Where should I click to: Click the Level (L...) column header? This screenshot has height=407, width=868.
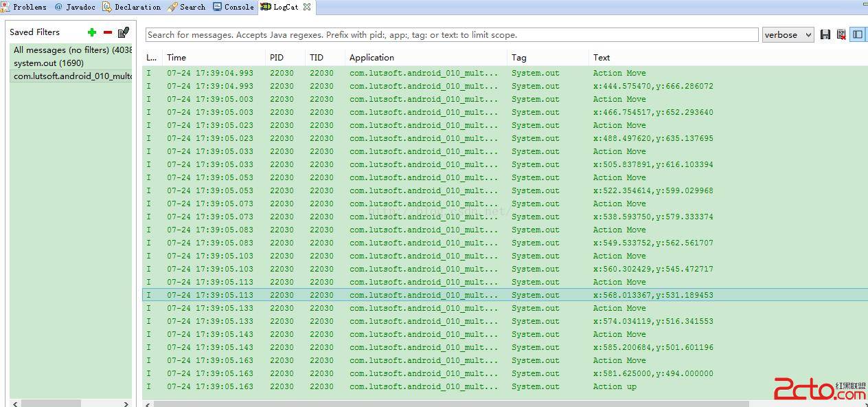pos(152,58)
